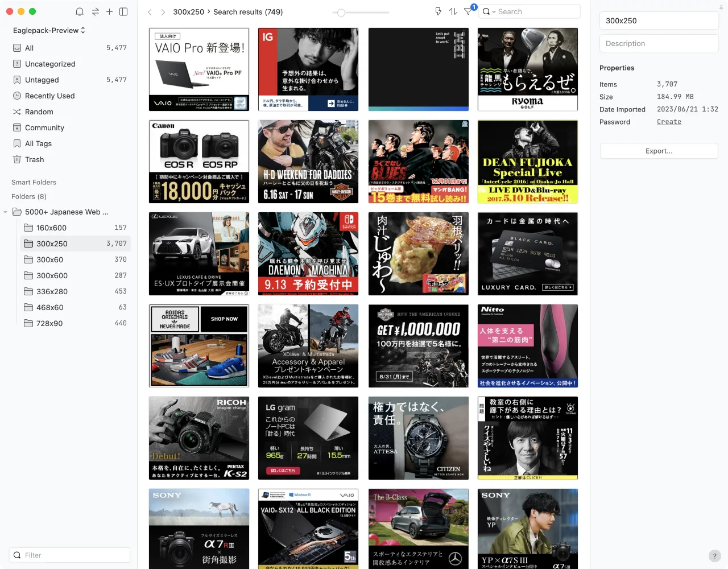Click the Description field

click(659, 43)
